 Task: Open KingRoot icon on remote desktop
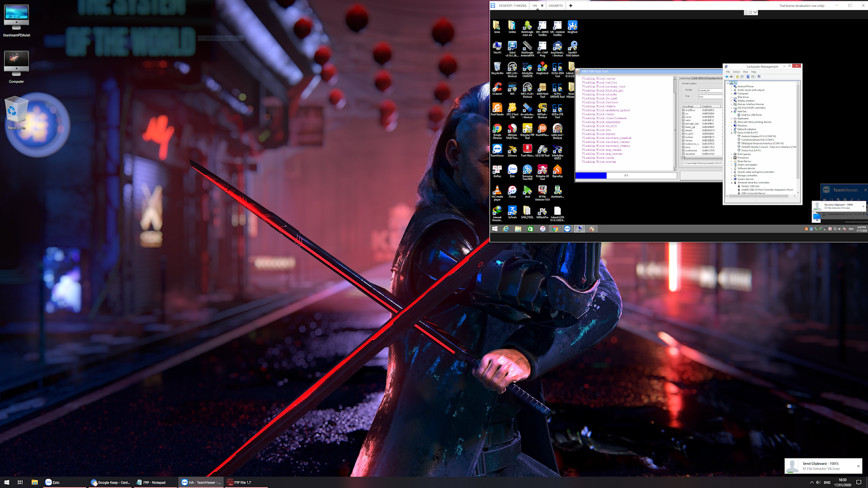(x=572, y=27)
